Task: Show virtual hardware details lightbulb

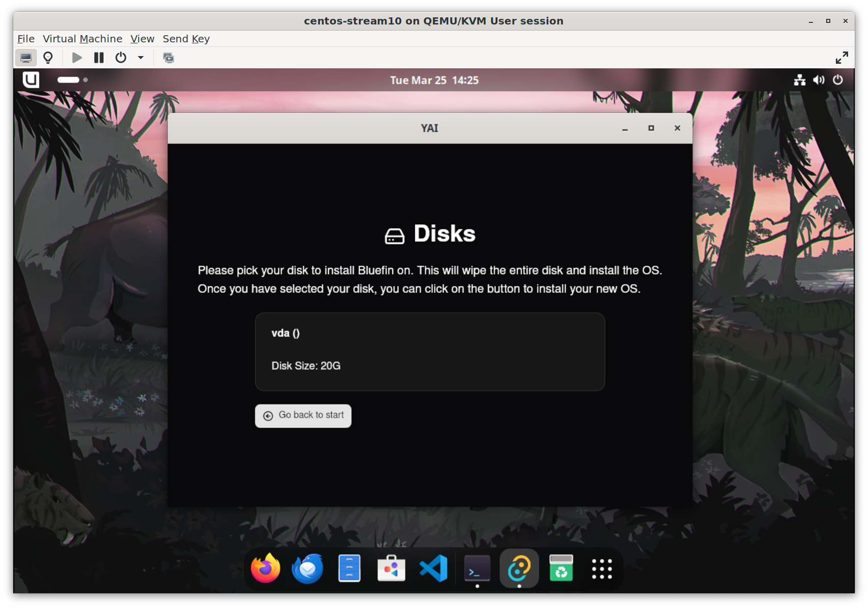Action: click(x=48, y=58)
